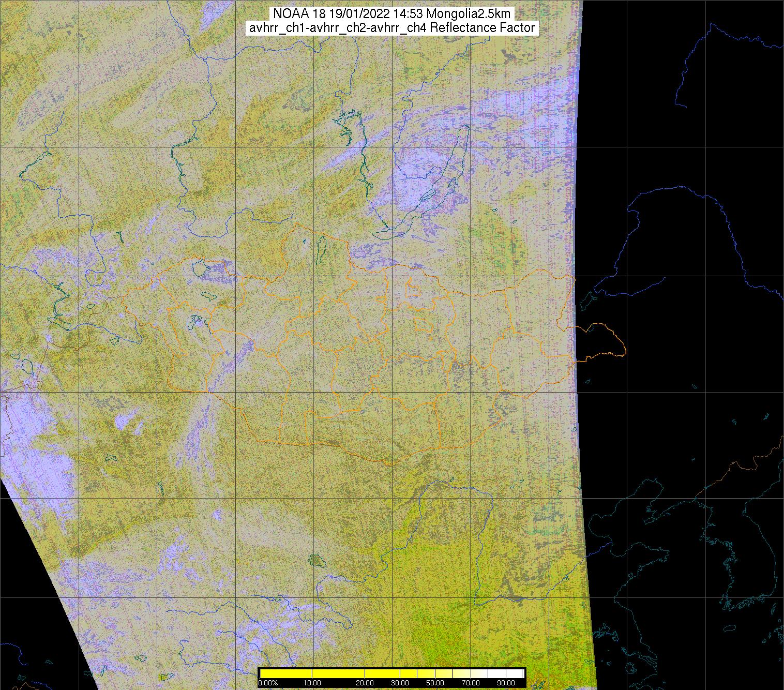Click the 50.00 label on the color scale
784x690 pixels.
[x=435, y=683]
